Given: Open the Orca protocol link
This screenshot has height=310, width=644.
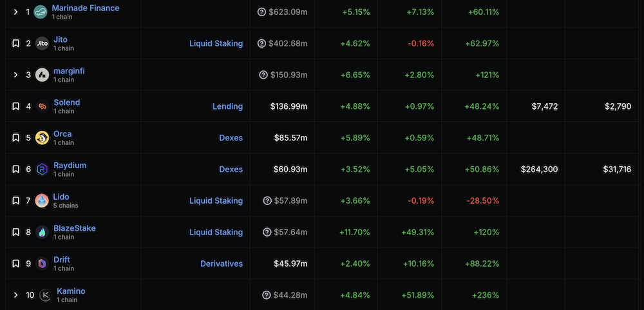Looking at the screenshot, I should coord(62,134).
